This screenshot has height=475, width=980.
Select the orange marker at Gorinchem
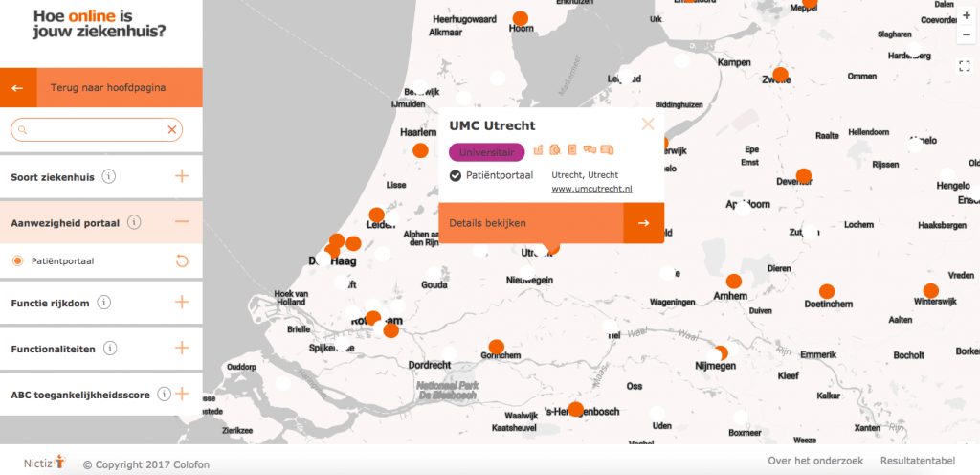point(497,347)
